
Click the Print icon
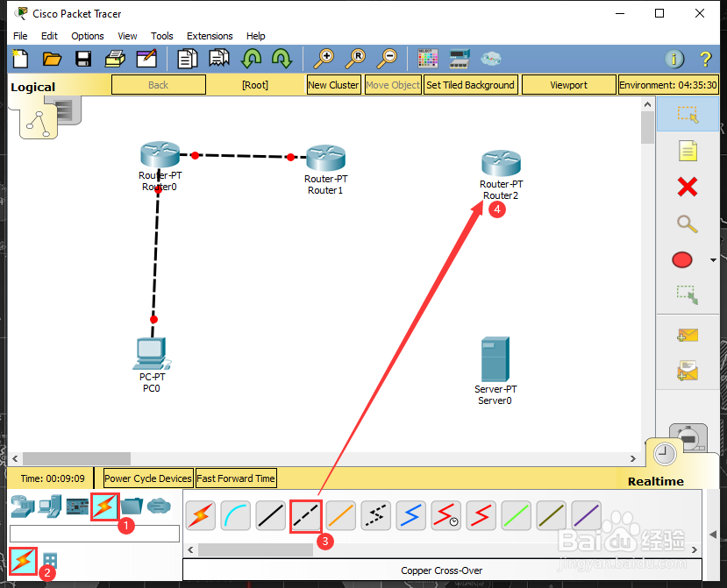[115, 59]
